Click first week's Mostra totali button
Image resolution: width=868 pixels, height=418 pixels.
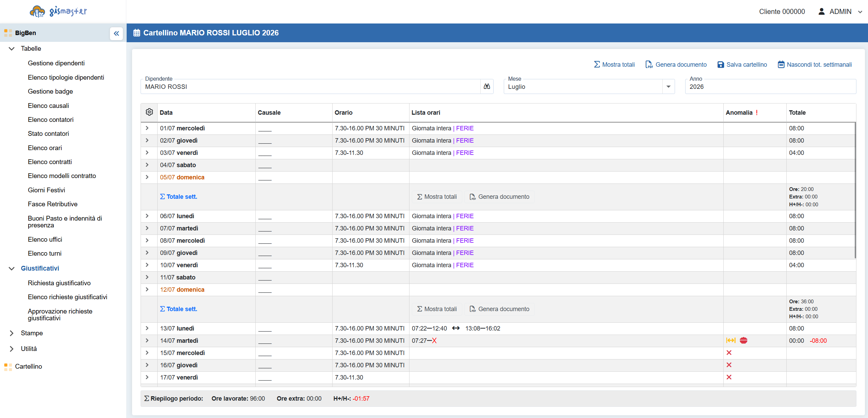click(437, 197)
